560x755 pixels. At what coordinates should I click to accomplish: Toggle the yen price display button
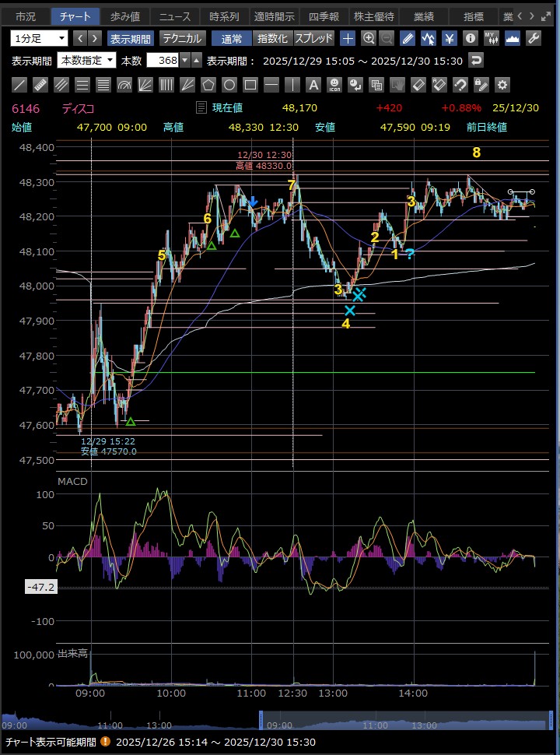point(450,38)
